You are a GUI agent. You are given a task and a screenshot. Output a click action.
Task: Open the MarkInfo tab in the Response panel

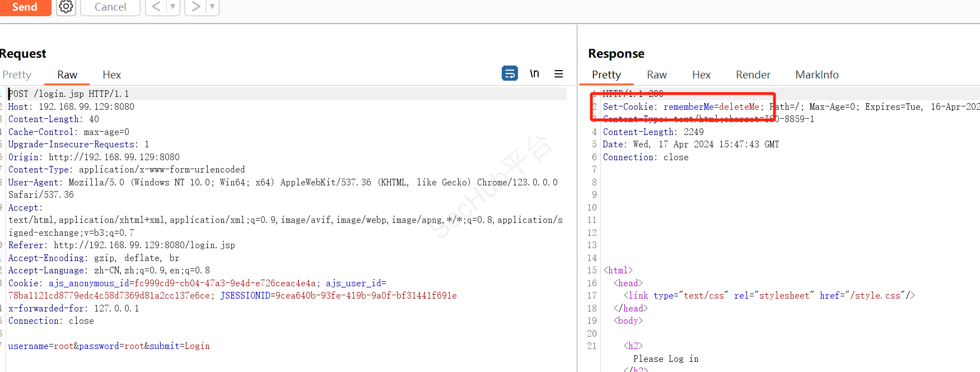(816, 75)
